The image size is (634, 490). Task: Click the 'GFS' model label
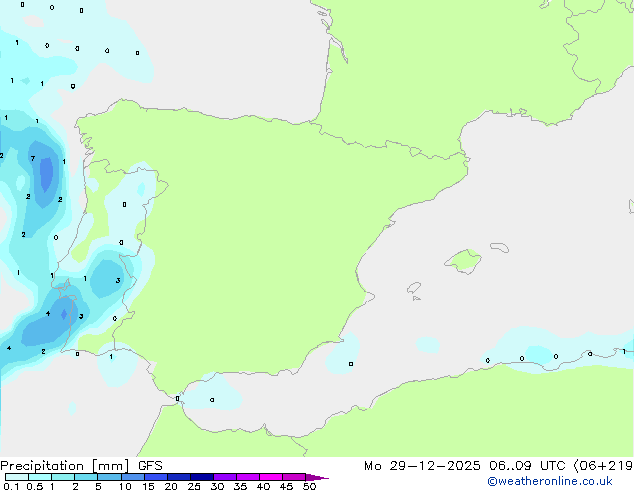point(150,466)
